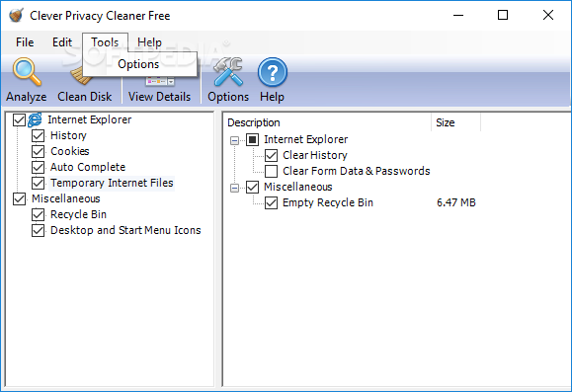
Task: Select the History label in tree
Action: pos(68,135)
